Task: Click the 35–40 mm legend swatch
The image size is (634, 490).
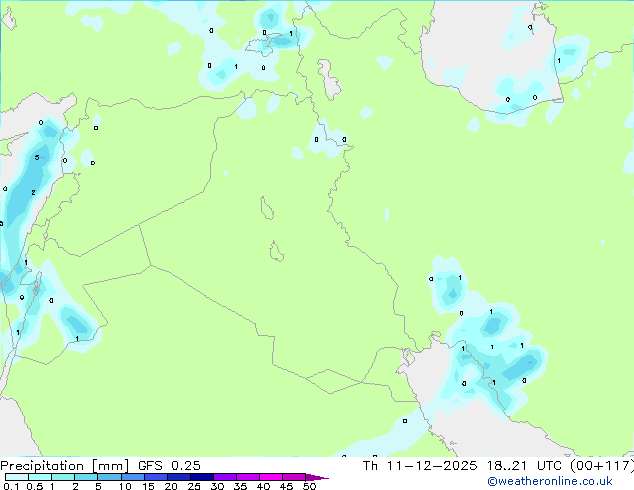Action: pyautogui.click(x=248, y=477)
